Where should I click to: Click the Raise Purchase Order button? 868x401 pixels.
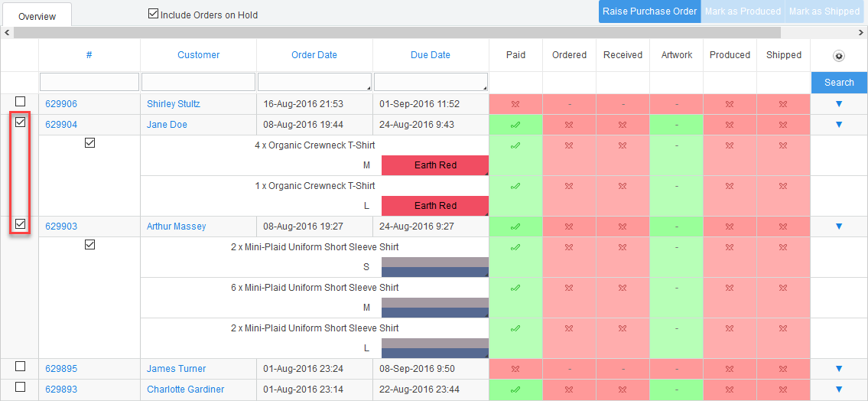coord(649,11)
